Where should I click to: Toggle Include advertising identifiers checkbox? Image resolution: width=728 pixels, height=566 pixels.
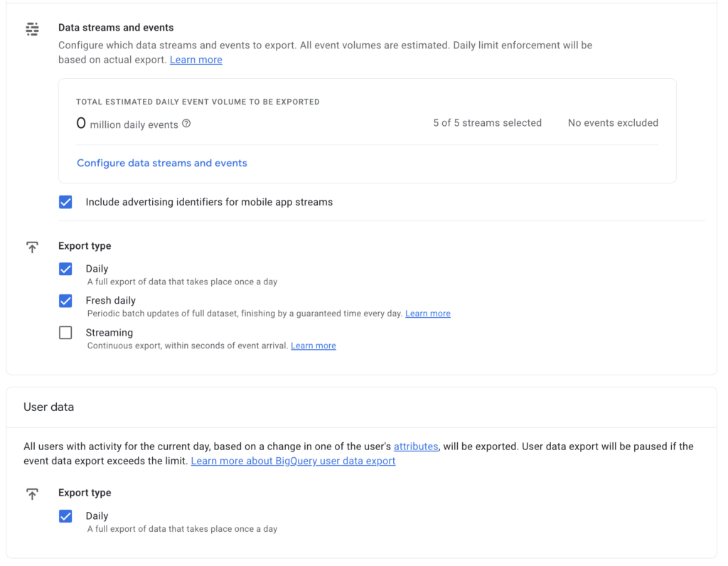click(x=65, y=202)
